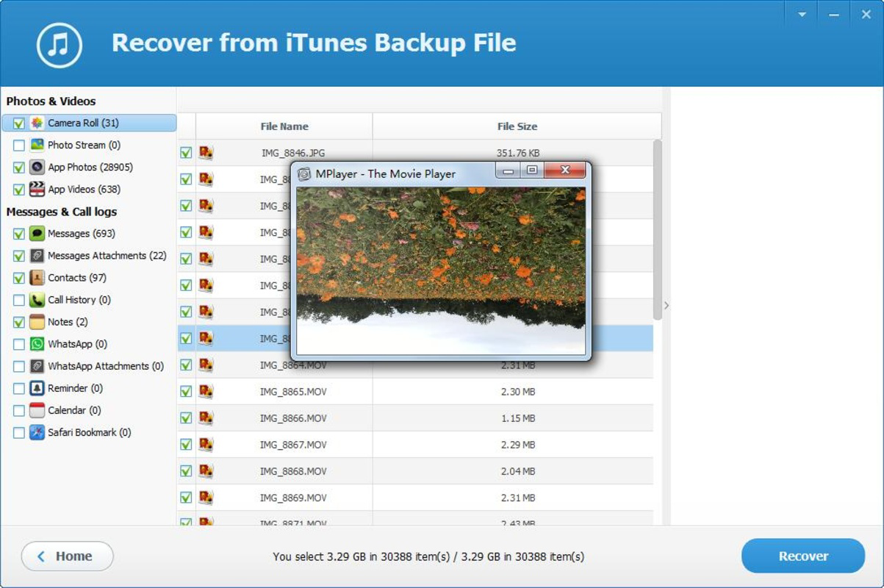
Task: Minimize the MPlayer window
Action: tap(507, 171)
